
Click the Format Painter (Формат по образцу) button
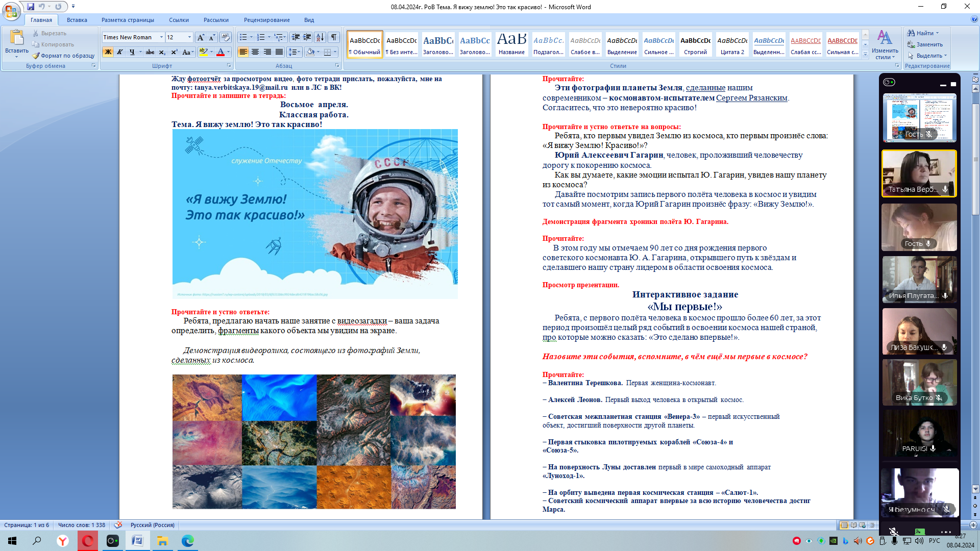click(63, 56)
